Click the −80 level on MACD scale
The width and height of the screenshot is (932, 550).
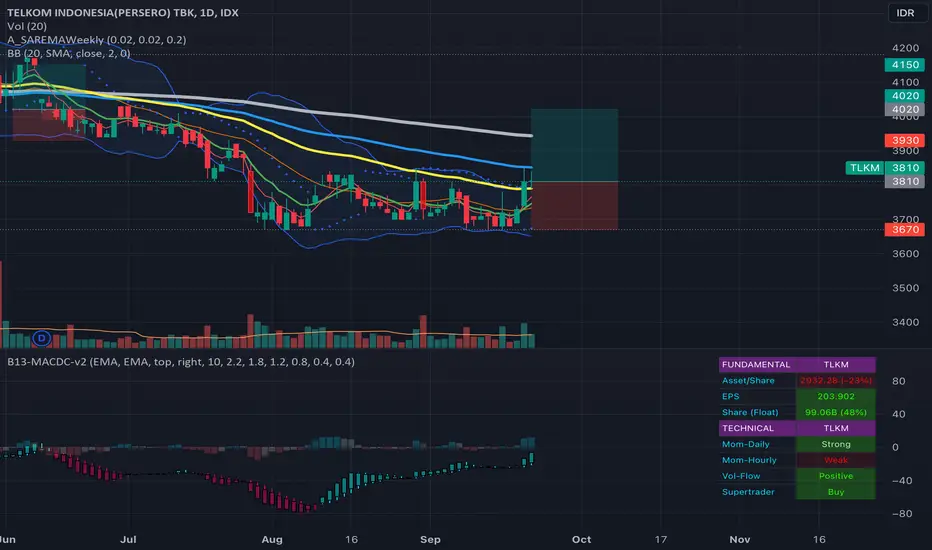[902, 514]
